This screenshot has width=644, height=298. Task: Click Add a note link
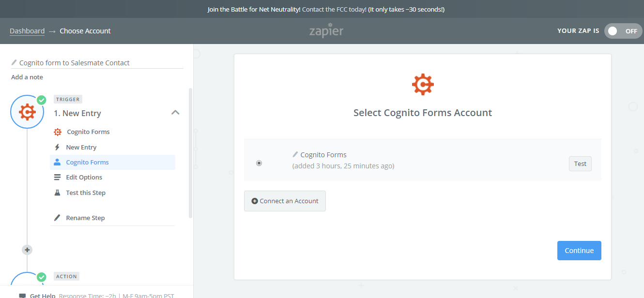27,77
